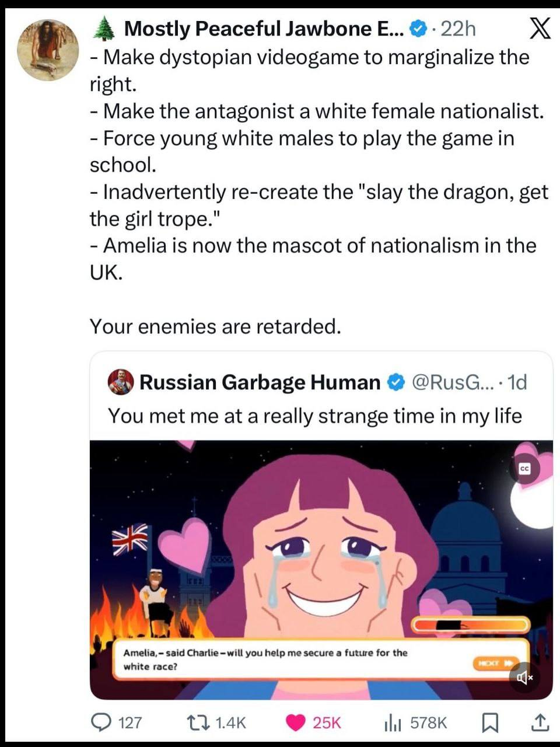Click Russian Garbage Human's small avatar
Viewport: 560px width, 747px height.
point(121,382)
